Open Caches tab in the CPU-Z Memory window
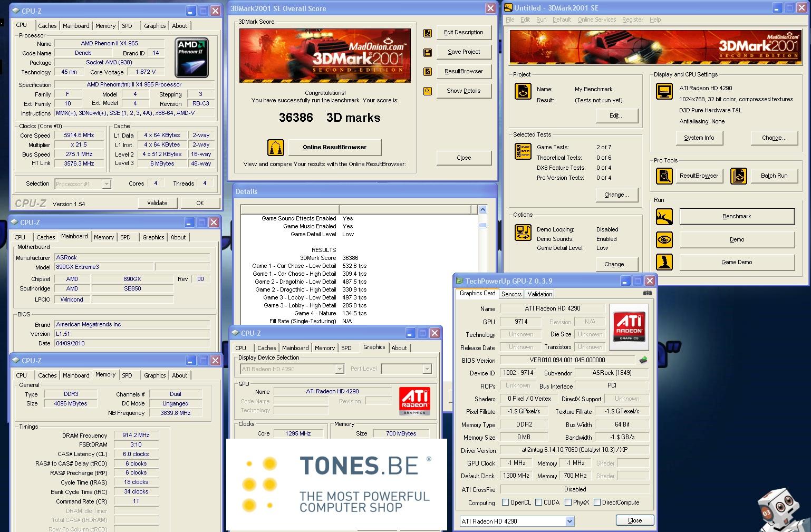This screenshot has width=811, height=532. point(47,375)
